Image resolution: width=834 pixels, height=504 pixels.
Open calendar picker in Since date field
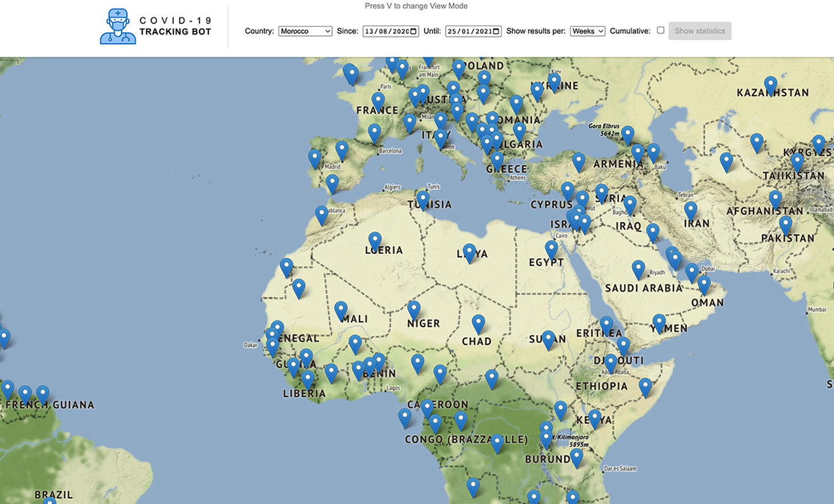pos(413,31)
